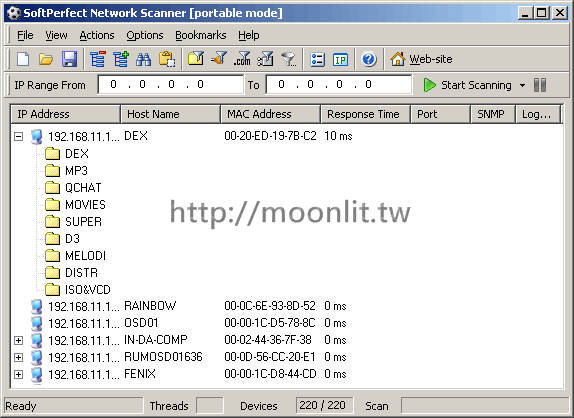This screenshot has height=418, width=574.
Task: Click the computer icon in the RAINBOW row
Action: [x=37, y=306]
